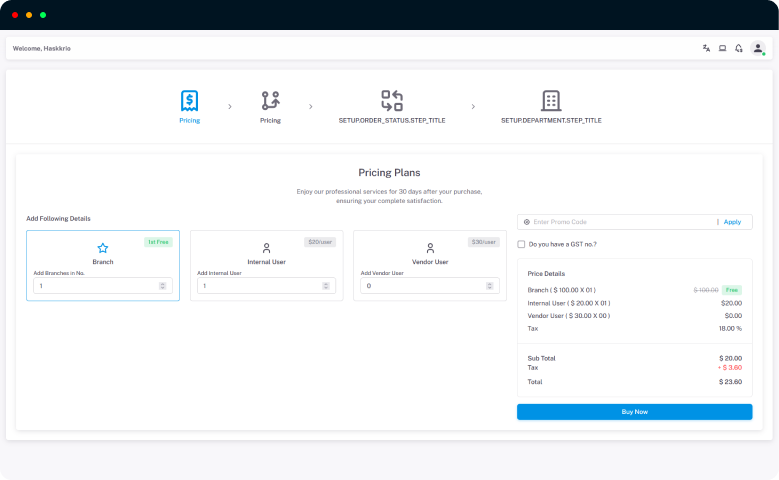Click the department building icon

(x=551, y=101)
